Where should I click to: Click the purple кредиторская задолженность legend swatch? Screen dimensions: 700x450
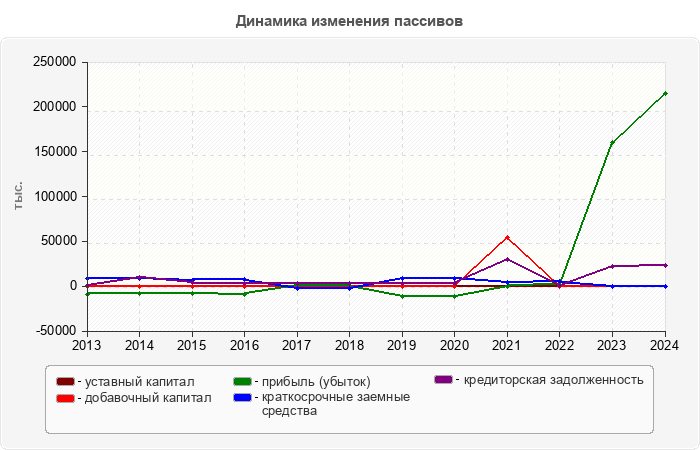[444, 380]
